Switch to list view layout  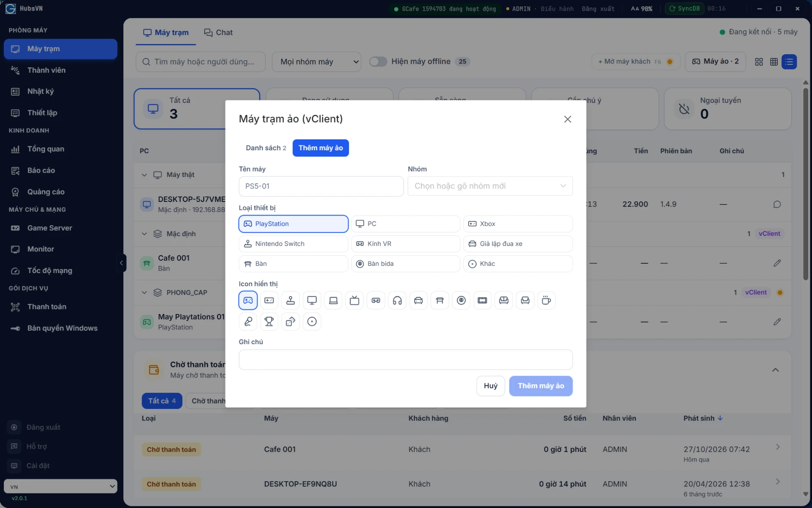tap(789, 62)
